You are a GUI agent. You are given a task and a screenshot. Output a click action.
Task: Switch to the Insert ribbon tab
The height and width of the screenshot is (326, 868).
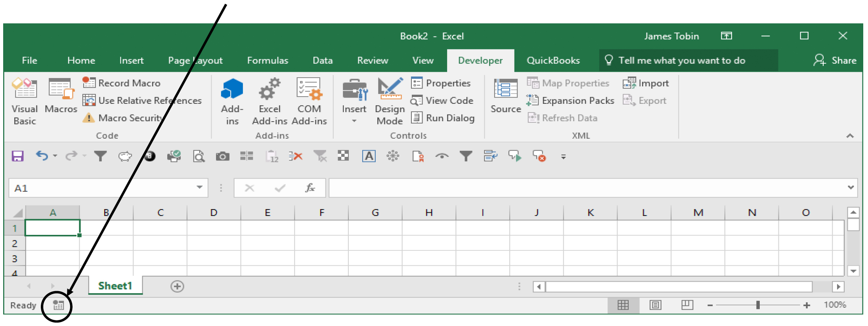click(131, 60)
